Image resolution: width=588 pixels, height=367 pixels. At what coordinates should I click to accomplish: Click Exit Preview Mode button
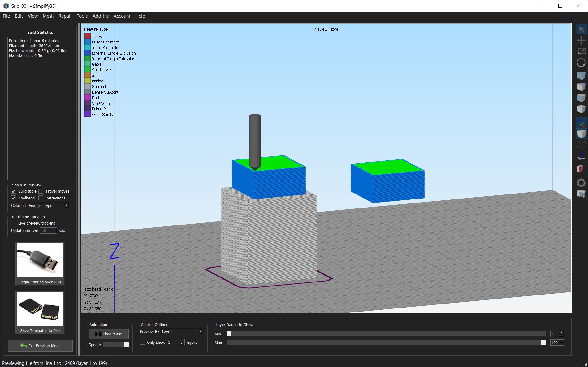tap(40, 346)
